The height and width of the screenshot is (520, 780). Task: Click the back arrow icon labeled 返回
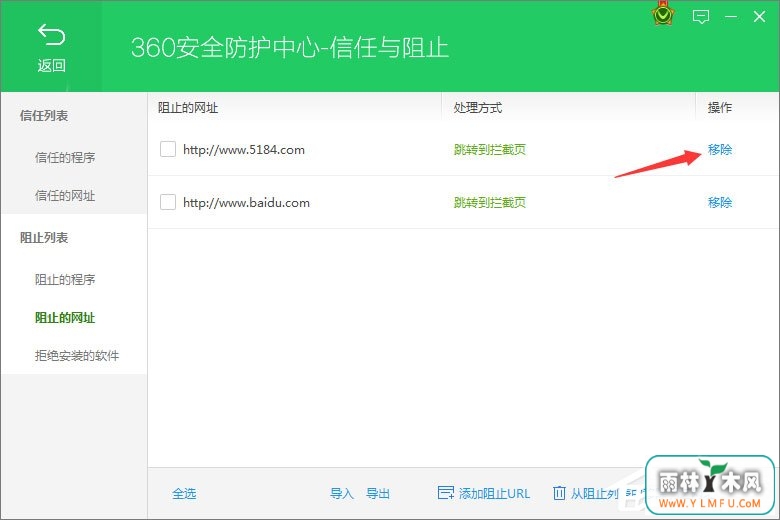[x=51, y=35]
